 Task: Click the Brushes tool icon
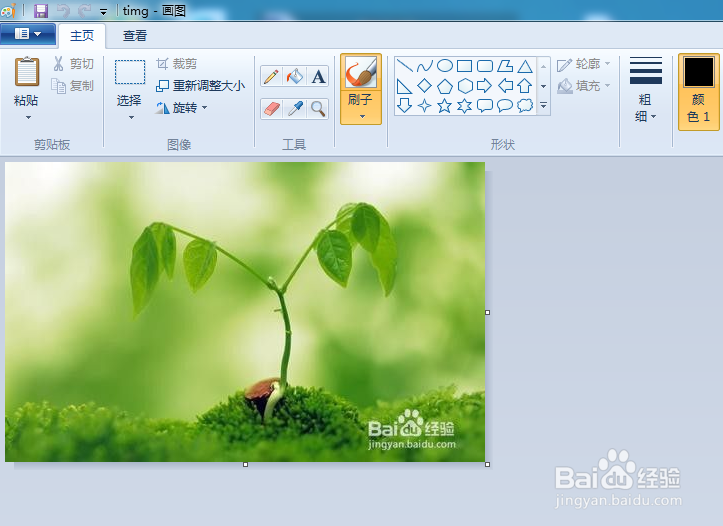[361, 72]
